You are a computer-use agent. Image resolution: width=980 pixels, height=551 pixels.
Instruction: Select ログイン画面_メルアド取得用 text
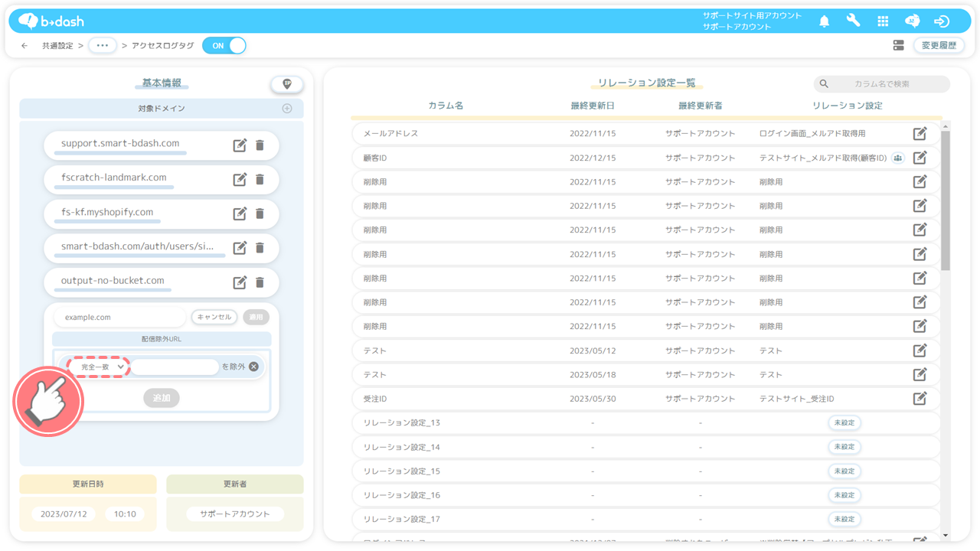(812, 133)
